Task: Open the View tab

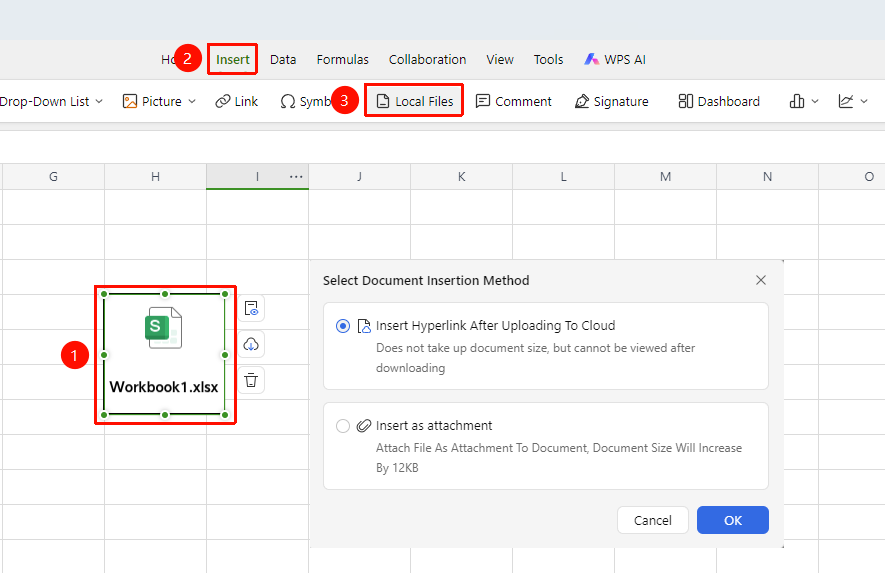Action: [500, 59]
